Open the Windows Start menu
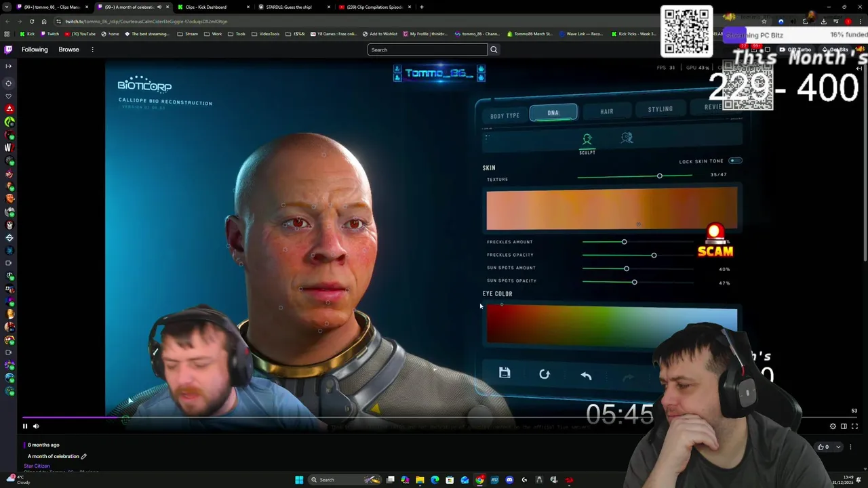This screenshot has width=868, height=488. pyautogui.click(x=299, y=480)
